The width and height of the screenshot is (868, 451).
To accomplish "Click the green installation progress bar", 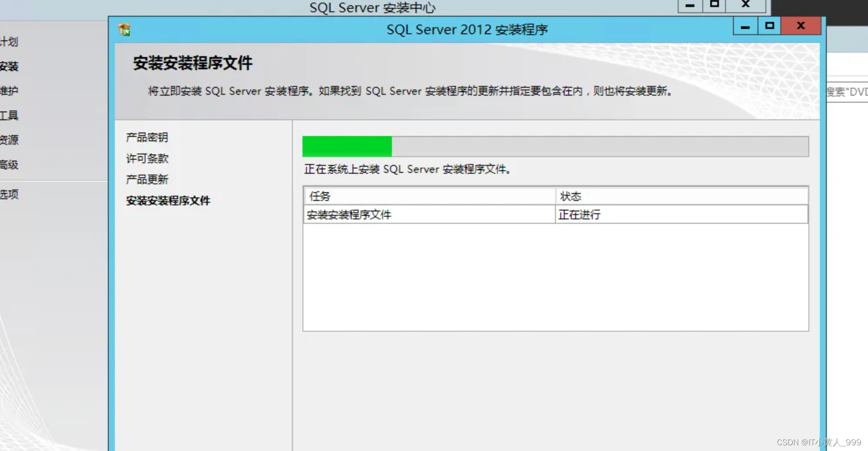I will (x=346, y=146).
